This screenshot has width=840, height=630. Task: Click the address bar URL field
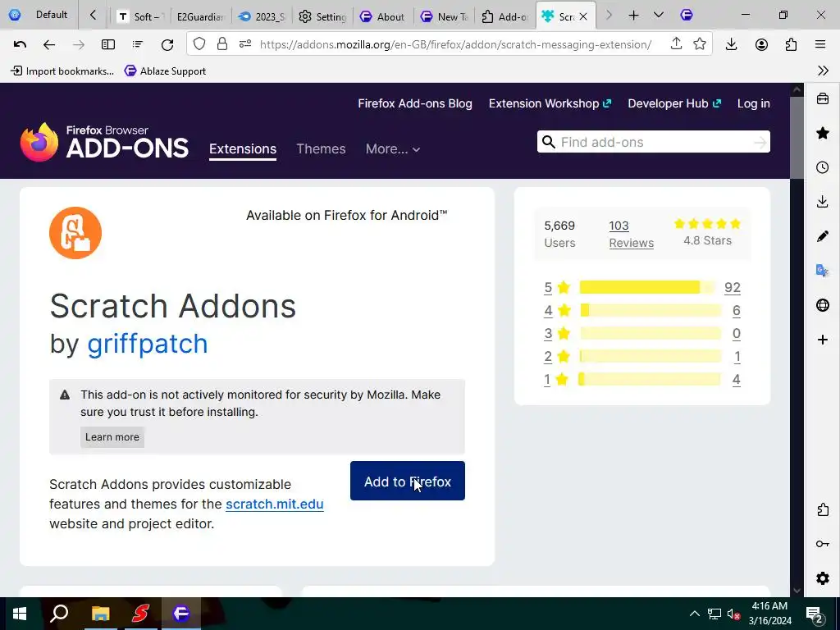coord(455,44)
